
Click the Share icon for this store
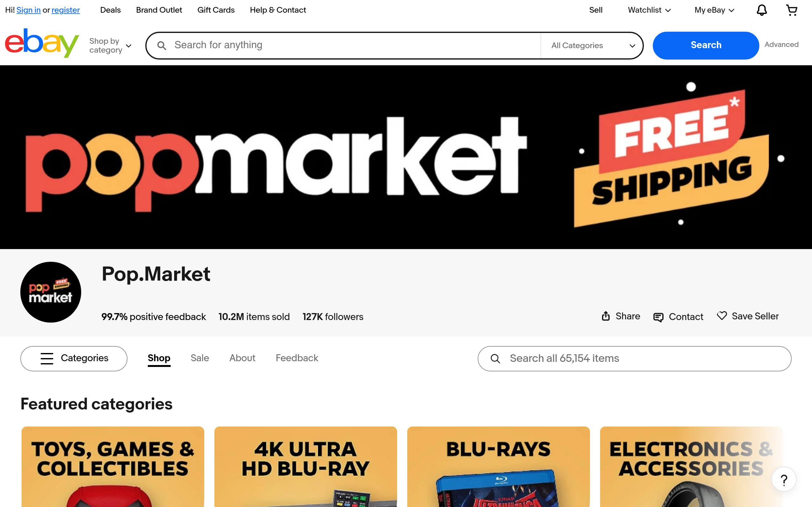point(606,316)
